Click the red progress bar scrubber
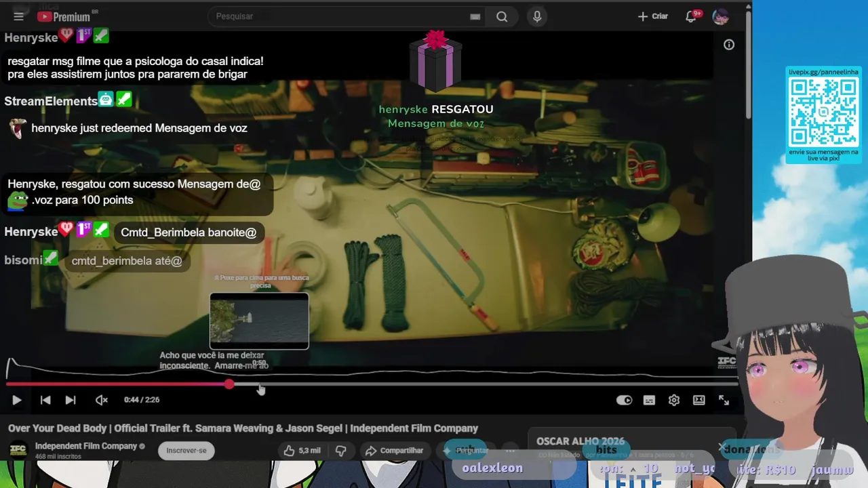Image resolution: width=868 pixels, height=488 pixels. (x=229, y=384)
